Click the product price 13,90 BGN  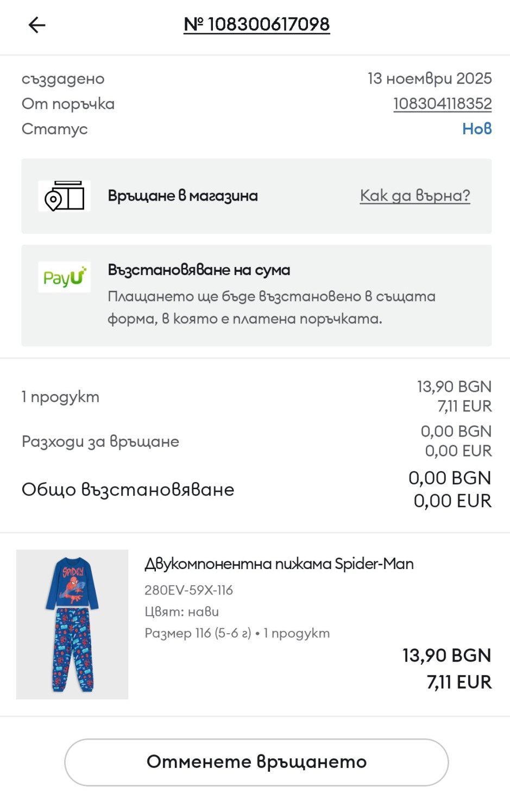446,655
